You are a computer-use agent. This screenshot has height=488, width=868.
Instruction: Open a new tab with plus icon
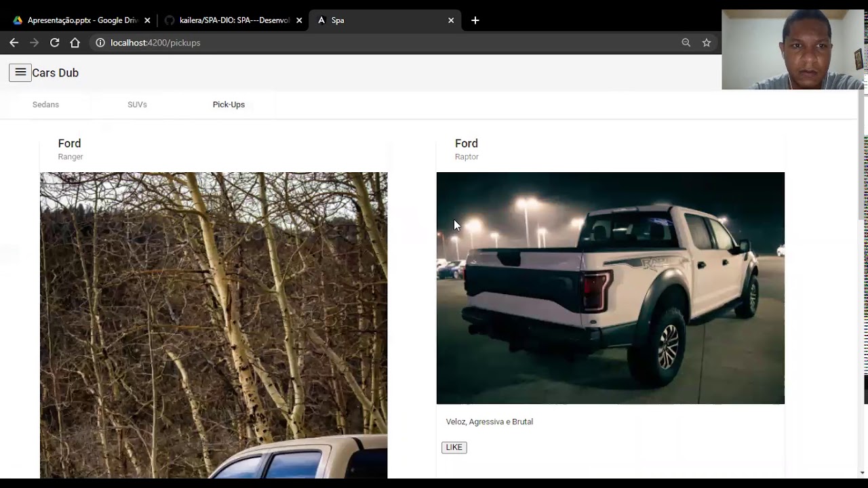475,20
